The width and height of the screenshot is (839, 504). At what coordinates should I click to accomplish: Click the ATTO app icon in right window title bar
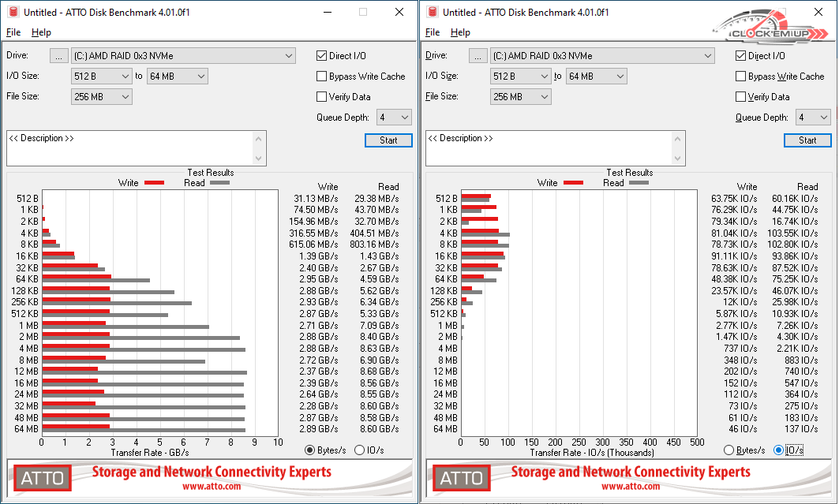tap(432, 12)
